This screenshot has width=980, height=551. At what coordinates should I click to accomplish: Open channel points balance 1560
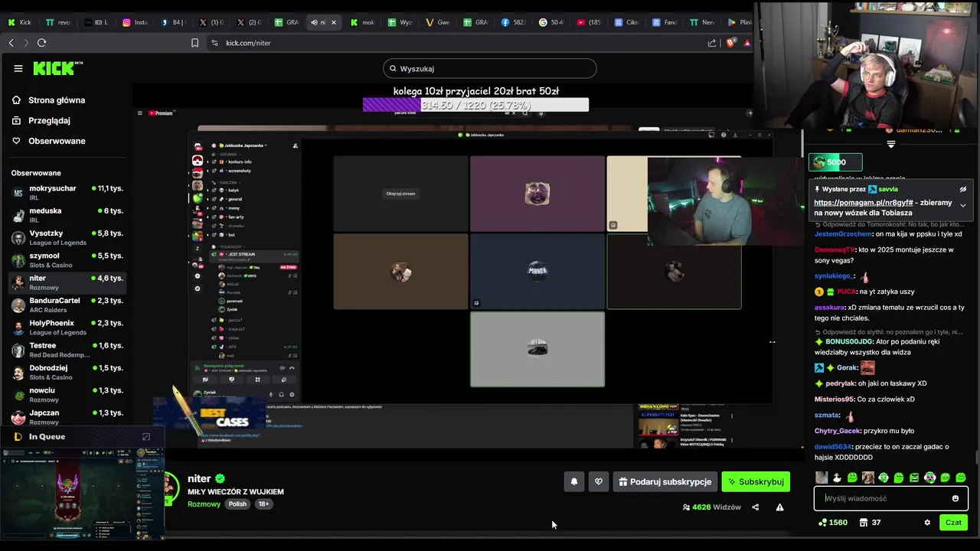[x=832, y=523]
